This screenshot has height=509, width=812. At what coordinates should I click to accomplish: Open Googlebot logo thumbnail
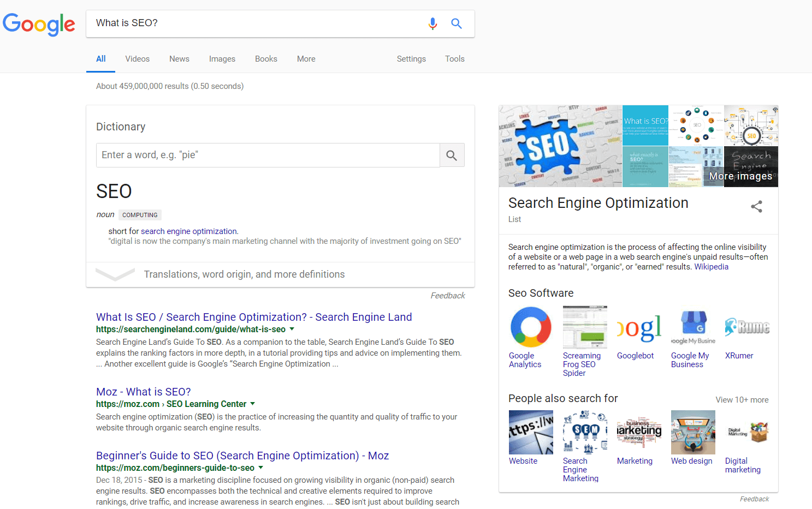[x=639, y=327]
